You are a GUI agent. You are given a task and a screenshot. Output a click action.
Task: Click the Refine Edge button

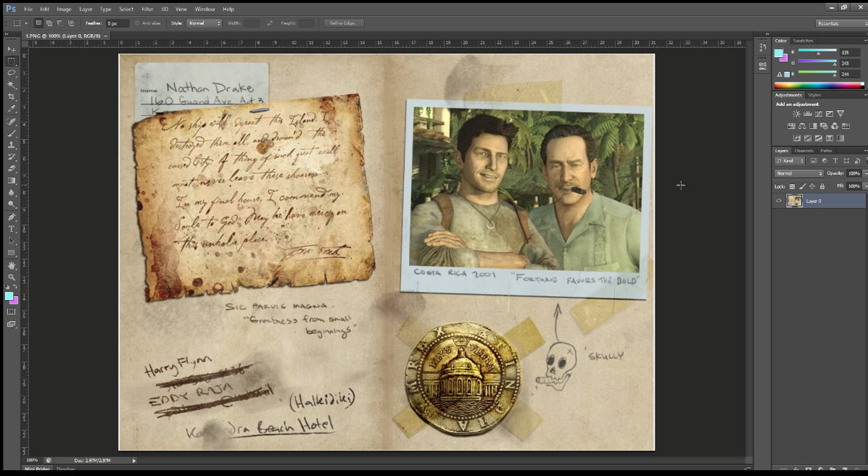click(344, 23)
